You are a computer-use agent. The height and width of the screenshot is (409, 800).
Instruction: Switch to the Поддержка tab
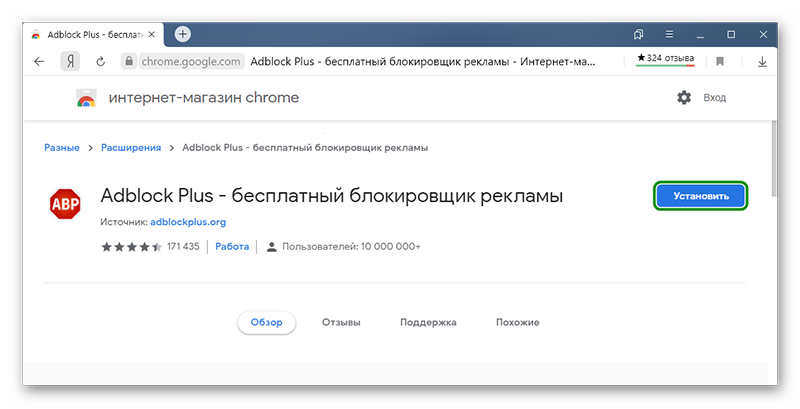428,322
